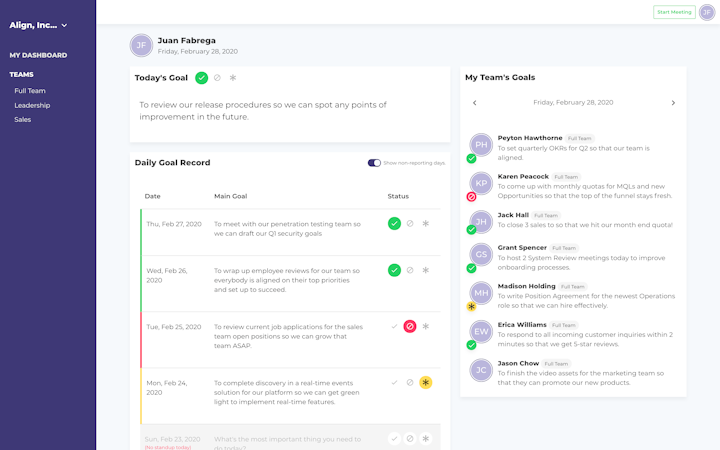Mark Today's Goal as completed checkmark
Viewport: 720px width, 450px height.
tap(201, 78)
